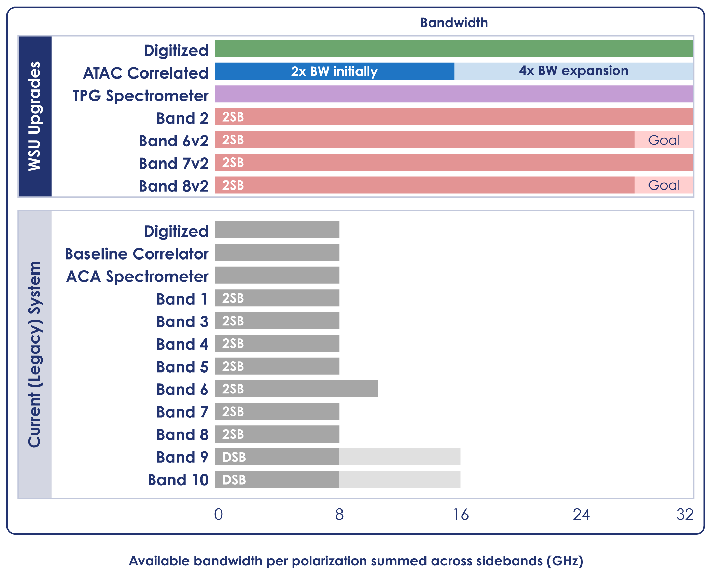This screenshot has height=588, width=712.
Task: Select the "Band 7v2" row label
Action: tap(173, 163)
